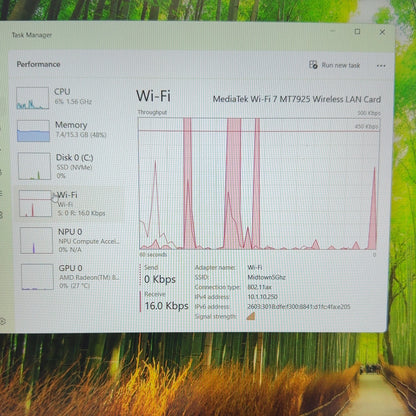The image size is (416, 416).
Task: Open the three-dots more options menu
Action: click(x=381, y=66)
